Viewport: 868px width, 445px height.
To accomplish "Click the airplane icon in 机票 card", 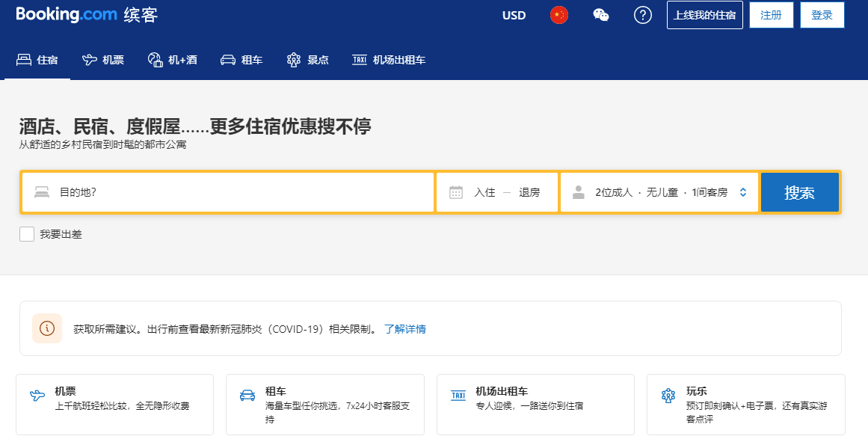I will [37, 396].
